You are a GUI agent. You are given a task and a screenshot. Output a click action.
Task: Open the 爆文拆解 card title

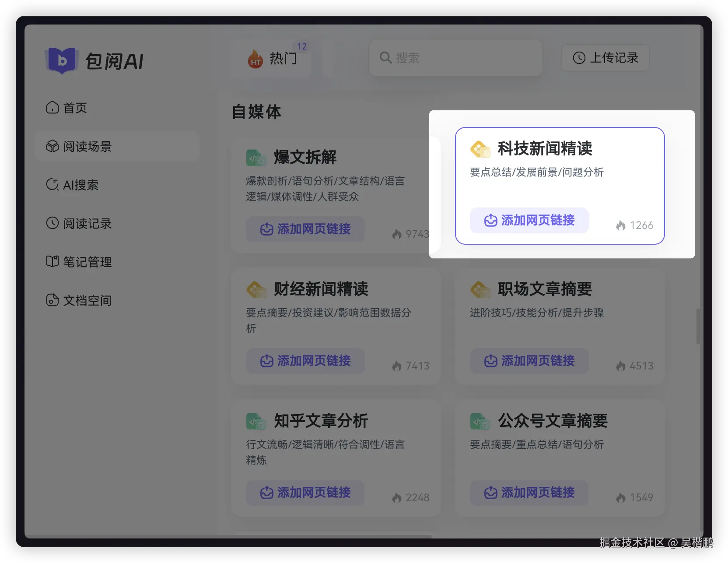click(305, 157)
